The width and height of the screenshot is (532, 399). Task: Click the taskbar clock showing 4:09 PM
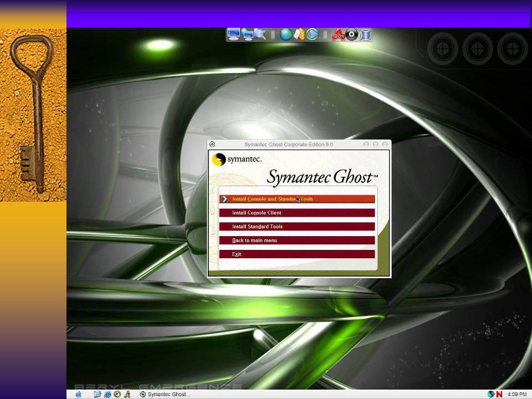pyautogui.click(x=516, y=394)
